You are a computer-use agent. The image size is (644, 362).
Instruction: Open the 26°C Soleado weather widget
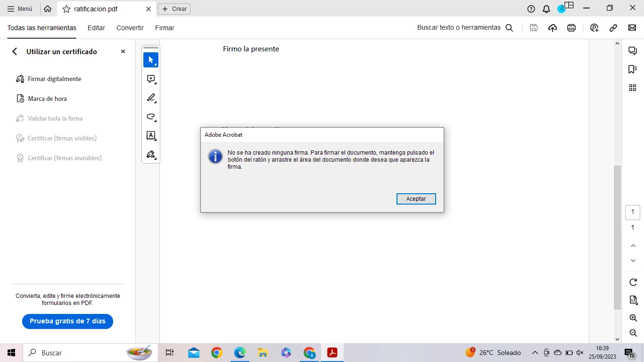pyautogui.click(x=493, y=353)
